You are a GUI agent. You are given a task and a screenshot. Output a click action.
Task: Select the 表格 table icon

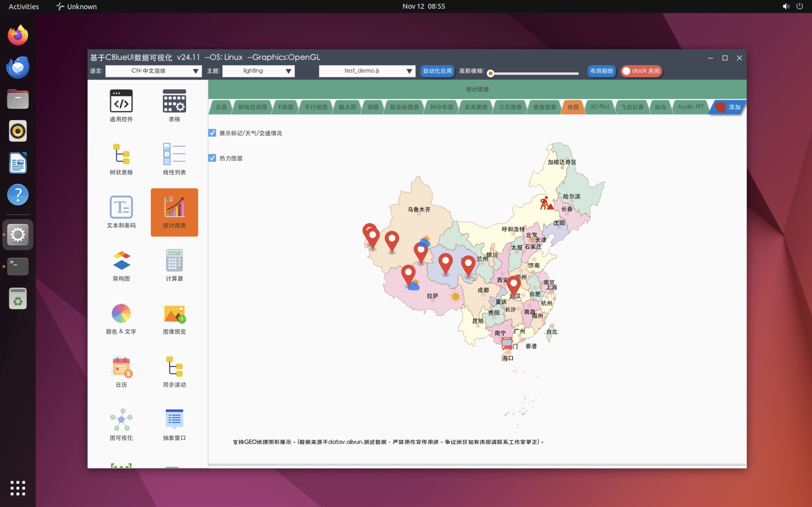tap(174, 101)
